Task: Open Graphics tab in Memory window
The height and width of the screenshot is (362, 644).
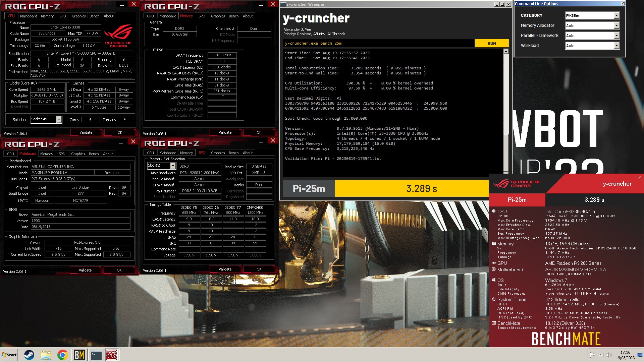Action: click(218, 16)
